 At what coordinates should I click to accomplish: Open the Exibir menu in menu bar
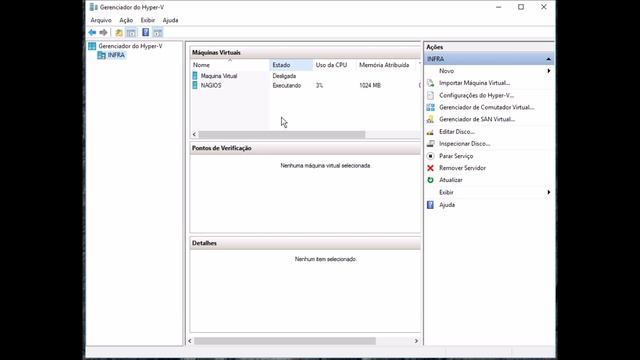pos(147,20)
